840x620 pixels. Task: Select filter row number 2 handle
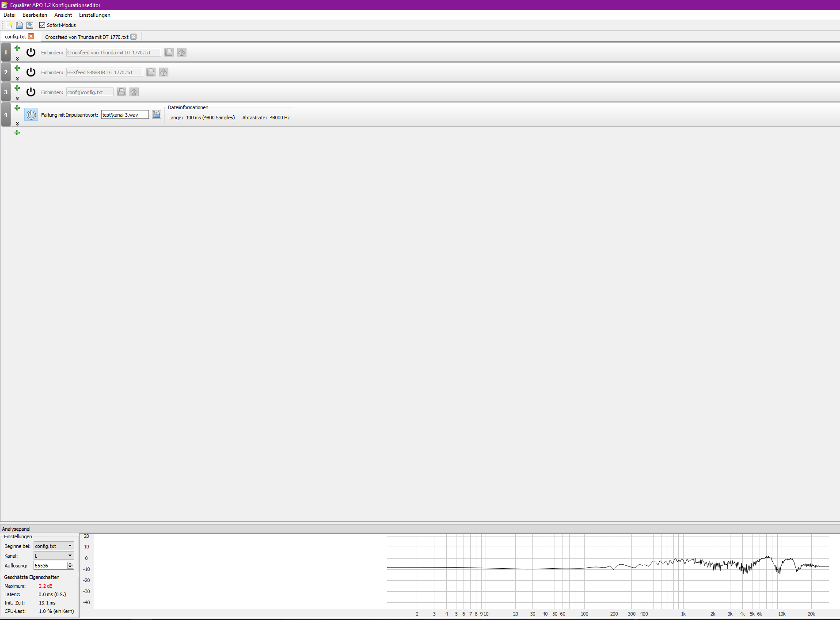(6, 72)
